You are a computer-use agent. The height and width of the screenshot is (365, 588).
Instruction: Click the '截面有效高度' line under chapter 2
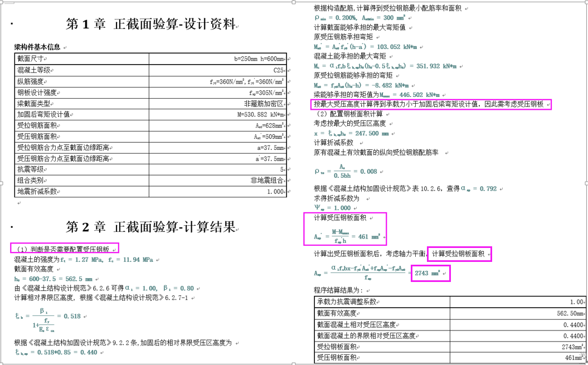click(34, 269)
